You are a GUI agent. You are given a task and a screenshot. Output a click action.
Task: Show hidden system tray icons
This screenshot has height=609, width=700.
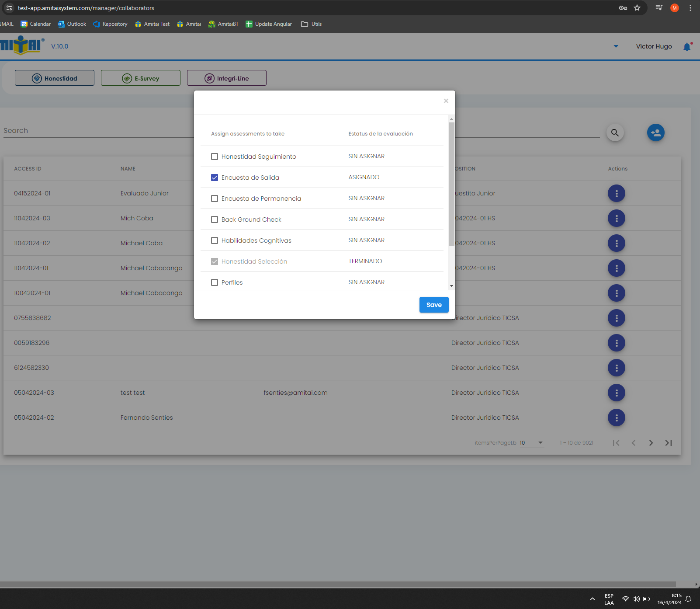[x=592, y=599]
